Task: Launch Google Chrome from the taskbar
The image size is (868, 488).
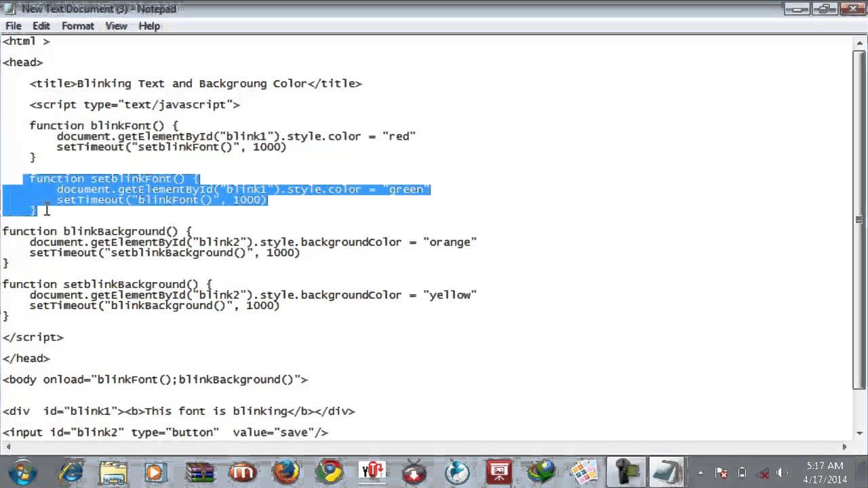Action: click(330, 471)
